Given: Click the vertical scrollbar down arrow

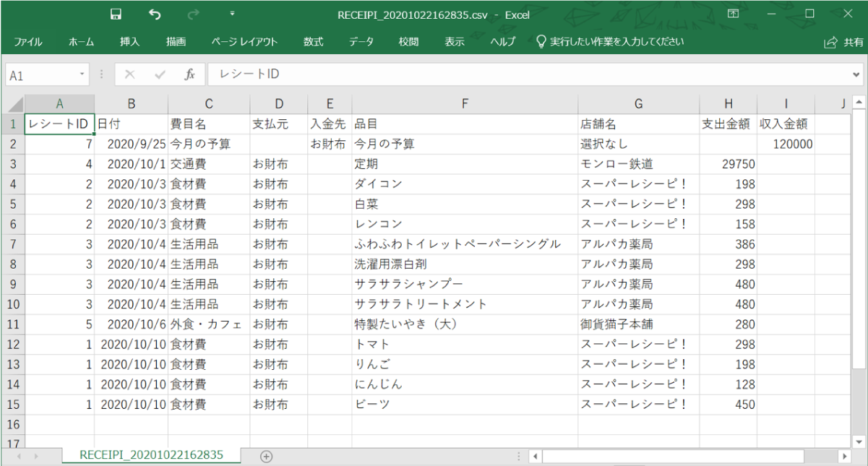Looking at the screenshot, I should pyautogui.click(x=859, y=441).
